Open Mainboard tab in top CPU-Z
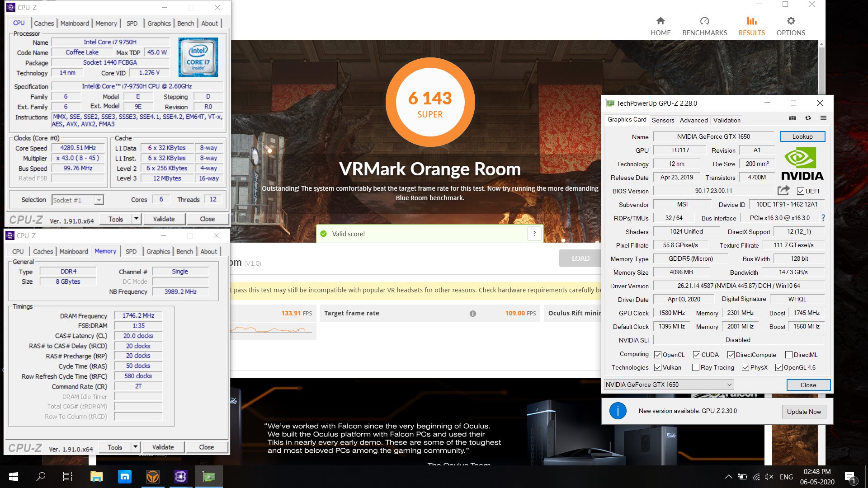The height and width of the screenshot is (488, 868). click(75, 23)
